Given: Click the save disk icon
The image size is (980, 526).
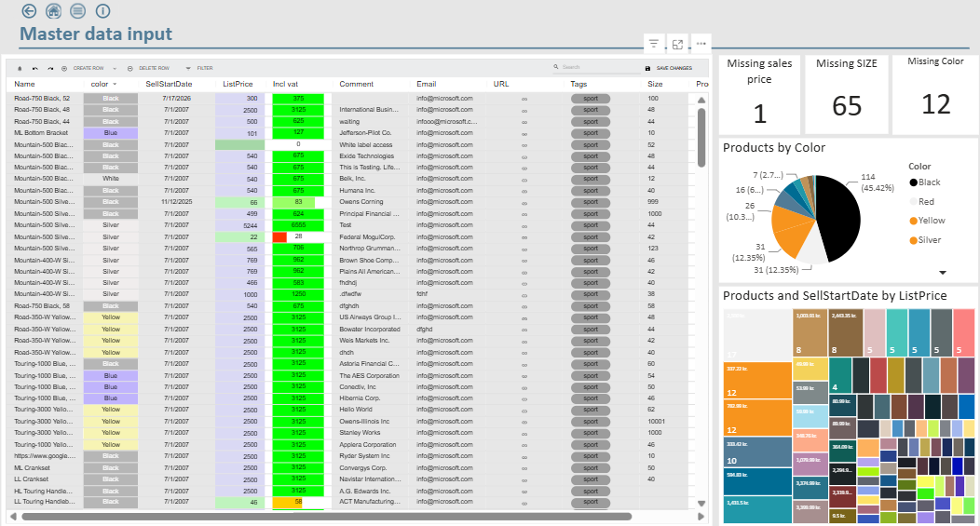Looking at the screenshot, I should pos(647,68).
